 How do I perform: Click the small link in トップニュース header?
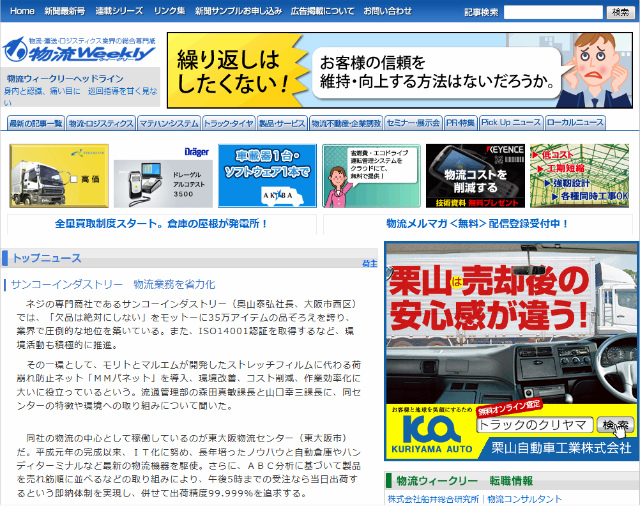point(369,264)
